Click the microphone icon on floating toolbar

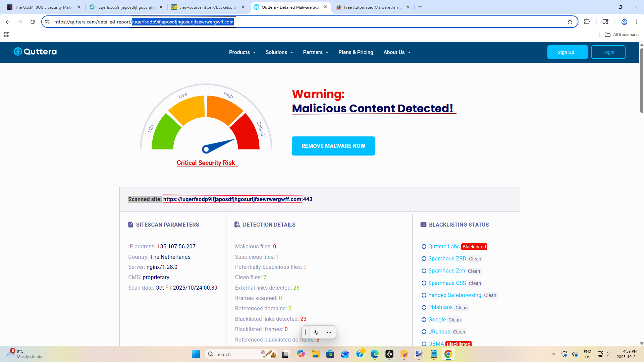click(316, 332)
